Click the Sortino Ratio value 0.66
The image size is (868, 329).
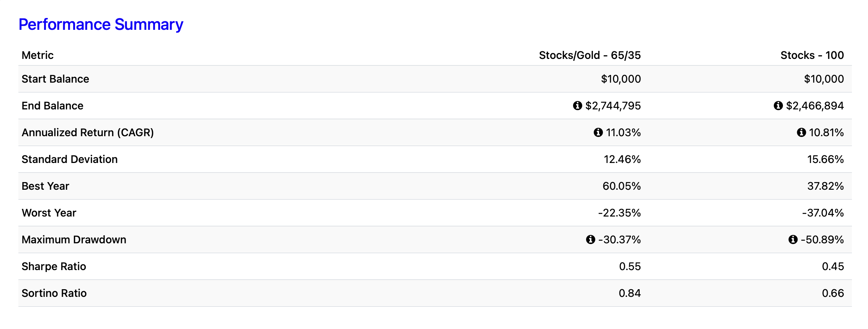833,293
